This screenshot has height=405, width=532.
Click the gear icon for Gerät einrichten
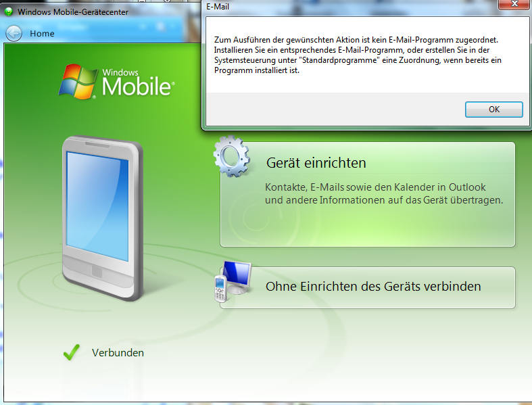click(232, 156)
